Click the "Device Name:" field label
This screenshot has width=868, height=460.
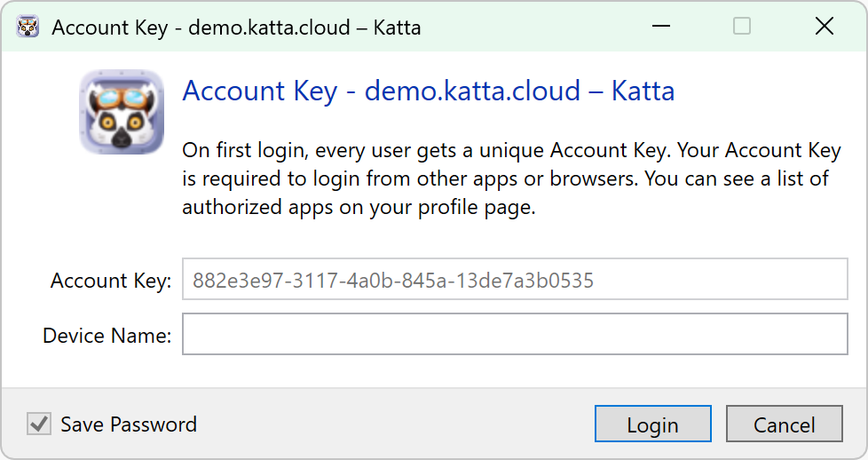click(107, 336)
